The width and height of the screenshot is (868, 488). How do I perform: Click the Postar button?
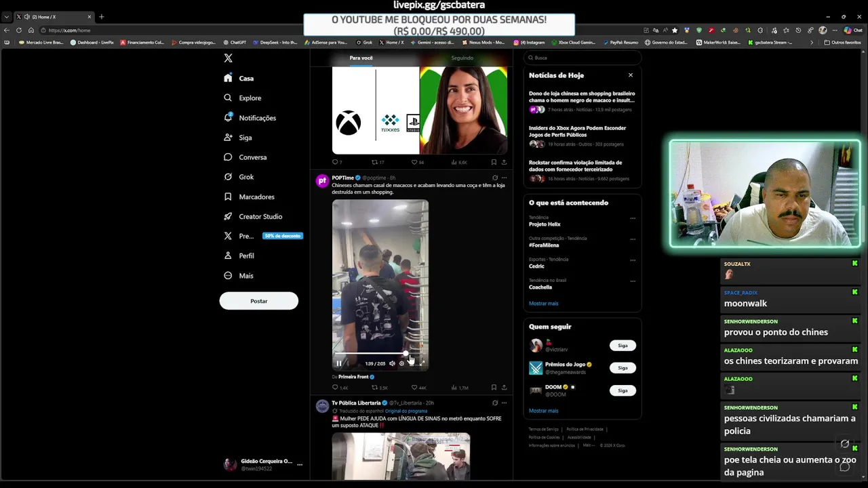(258, 301)
